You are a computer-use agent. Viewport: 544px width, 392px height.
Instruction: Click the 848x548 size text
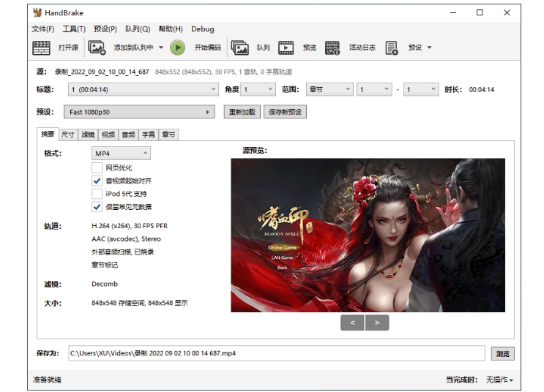pyautogui.click(x=139, y=303)
